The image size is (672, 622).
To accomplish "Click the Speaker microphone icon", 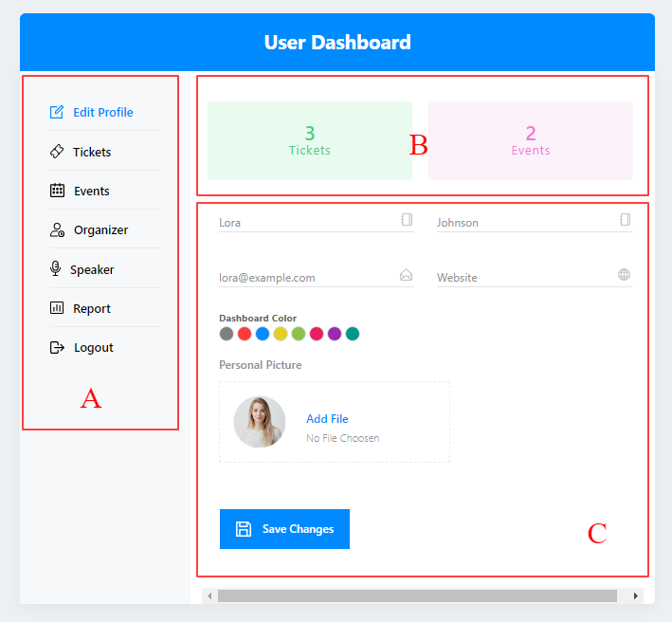I will point(55,268).
